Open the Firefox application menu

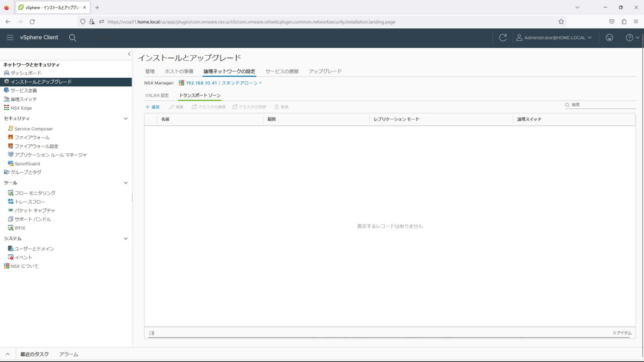(636, 21)
